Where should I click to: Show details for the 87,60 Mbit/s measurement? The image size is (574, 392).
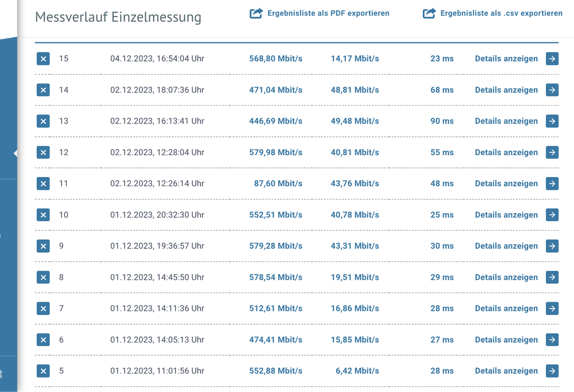click(506, 184)
